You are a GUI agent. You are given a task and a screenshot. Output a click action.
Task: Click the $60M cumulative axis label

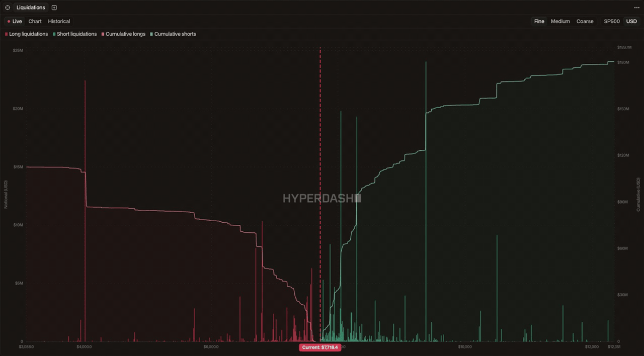[622, 248]
